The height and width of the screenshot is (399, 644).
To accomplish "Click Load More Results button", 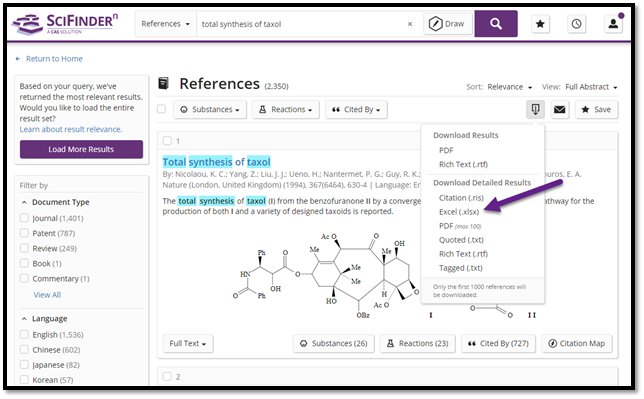I will click(x=81, y=149).
